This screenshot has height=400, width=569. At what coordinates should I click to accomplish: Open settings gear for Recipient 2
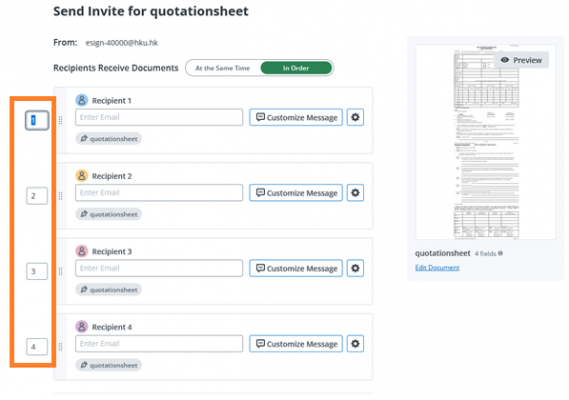click(x=355, y=193)
